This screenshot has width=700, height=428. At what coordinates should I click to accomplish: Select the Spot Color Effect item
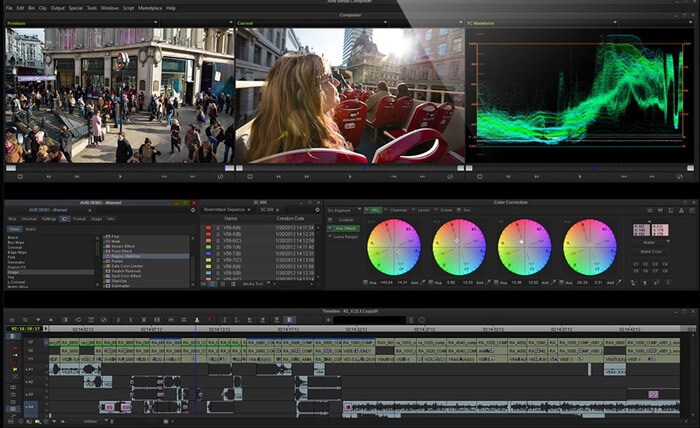[x=126, y=276]
